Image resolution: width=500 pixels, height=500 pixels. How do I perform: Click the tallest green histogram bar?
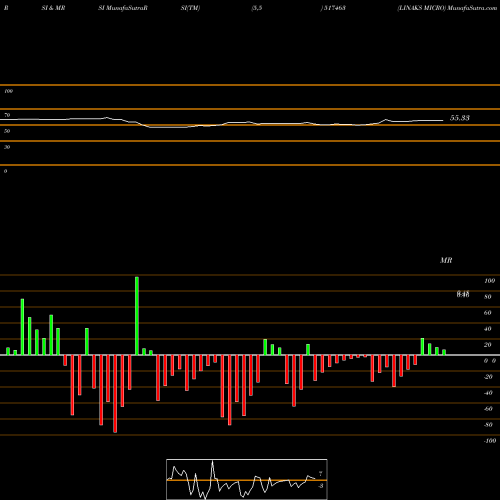coord(137,316)
